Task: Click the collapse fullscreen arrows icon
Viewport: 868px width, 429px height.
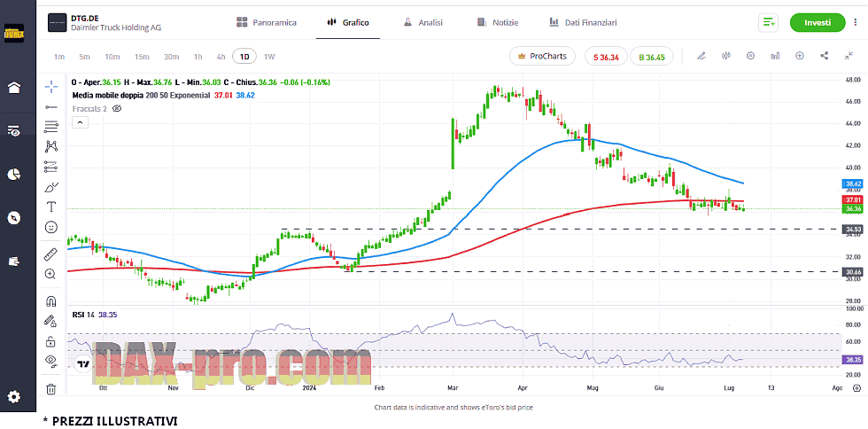Action: coord(849,56)
